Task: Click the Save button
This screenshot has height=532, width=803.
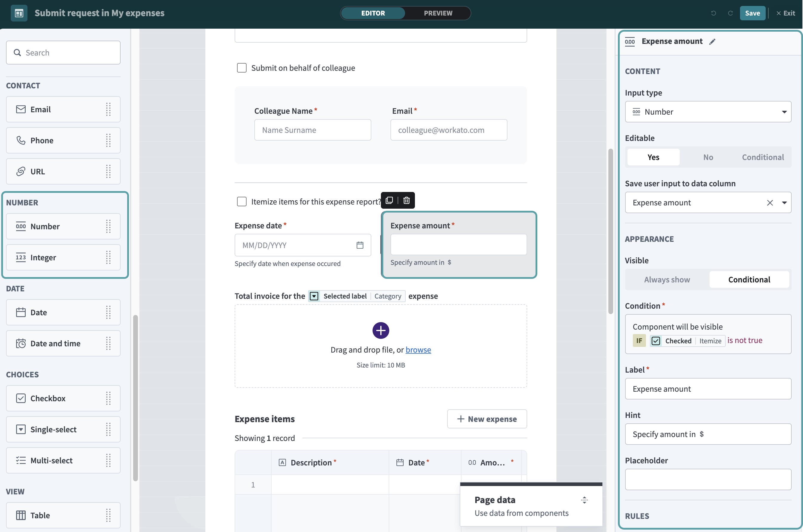Action: (x=752, y=13)
